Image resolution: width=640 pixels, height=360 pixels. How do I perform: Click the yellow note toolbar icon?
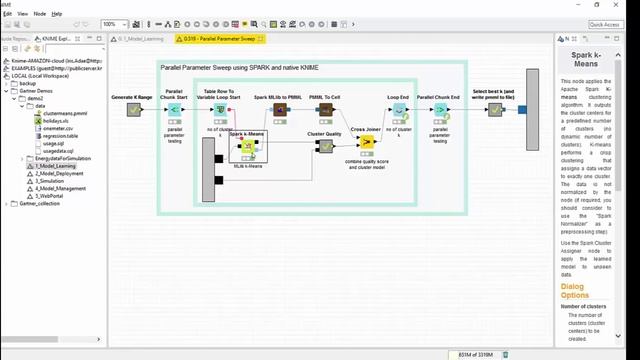tap(244, 24)
